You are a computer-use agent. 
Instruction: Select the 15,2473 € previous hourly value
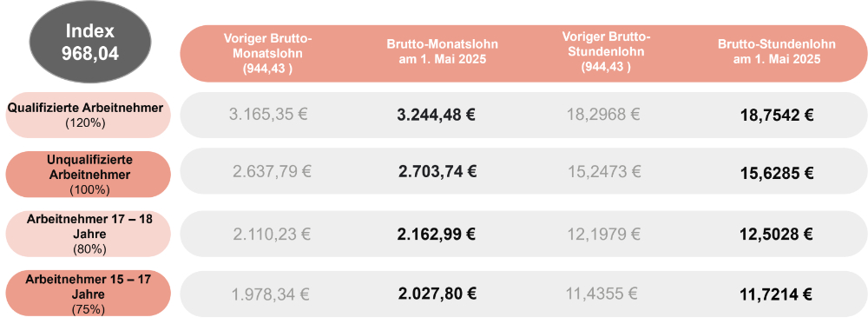click(x=604, y=172)
